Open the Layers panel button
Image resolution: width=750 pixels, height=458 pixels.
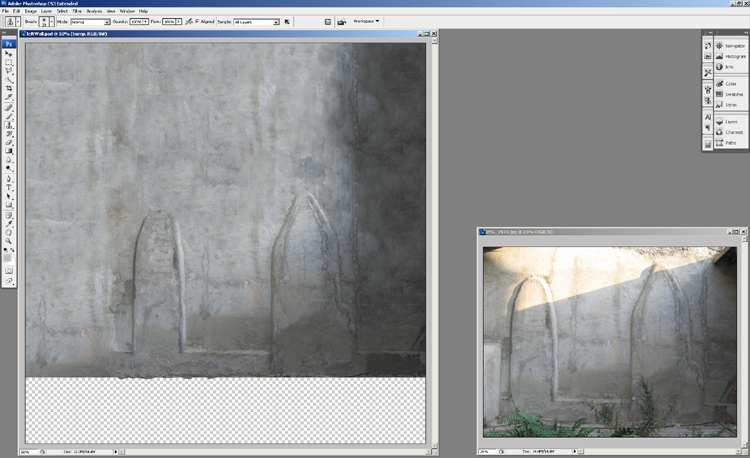pyautogui.click(x=730, y=120)
